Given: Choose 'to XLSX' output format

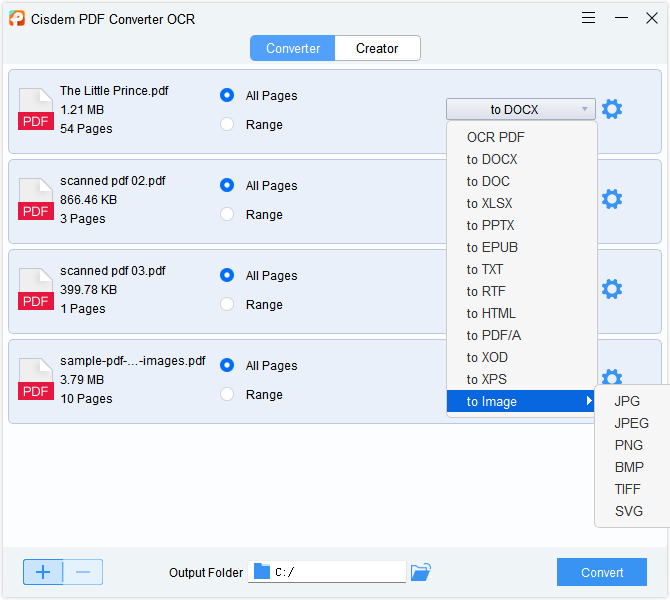Looking at the screenshot, I should tap(521, 203).
